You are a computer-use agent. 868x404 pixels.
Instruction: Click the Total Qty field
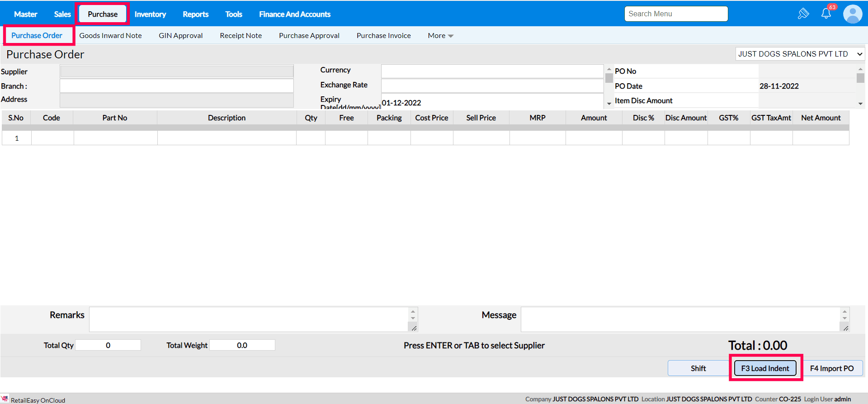point(108,345)
